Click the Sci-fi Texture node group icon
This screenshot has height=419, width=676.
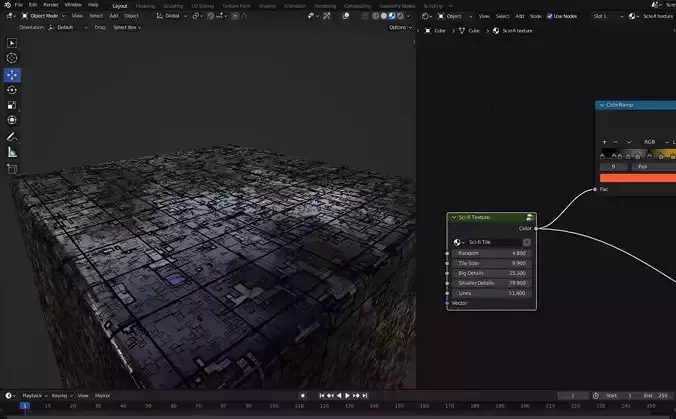pyautogui.click(x=529, y=217)
